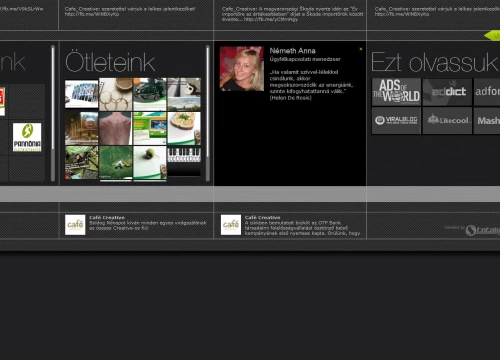This screenshot has width=500, height=360.
Task: Open the fb.me link in the Škoda tweet
Action: pos(271,19)
